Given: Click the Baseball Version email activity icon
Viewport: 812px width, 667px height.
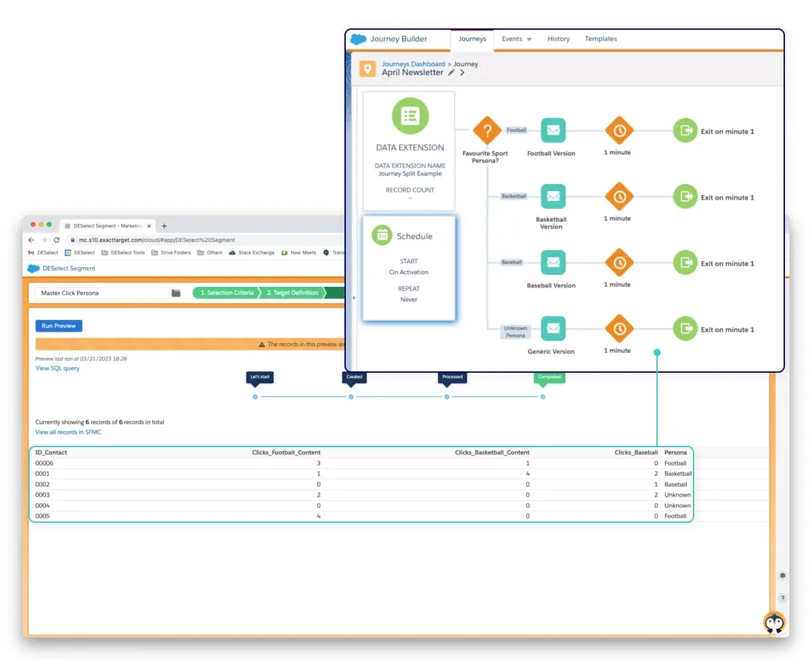Looking at the screenshot, I should [553, 262].
